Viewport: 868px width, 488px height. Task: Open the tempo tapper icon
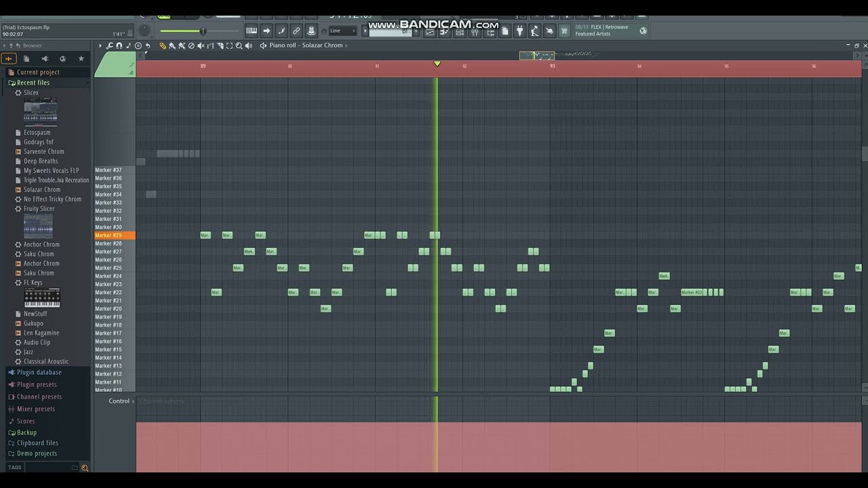[534, 31]
